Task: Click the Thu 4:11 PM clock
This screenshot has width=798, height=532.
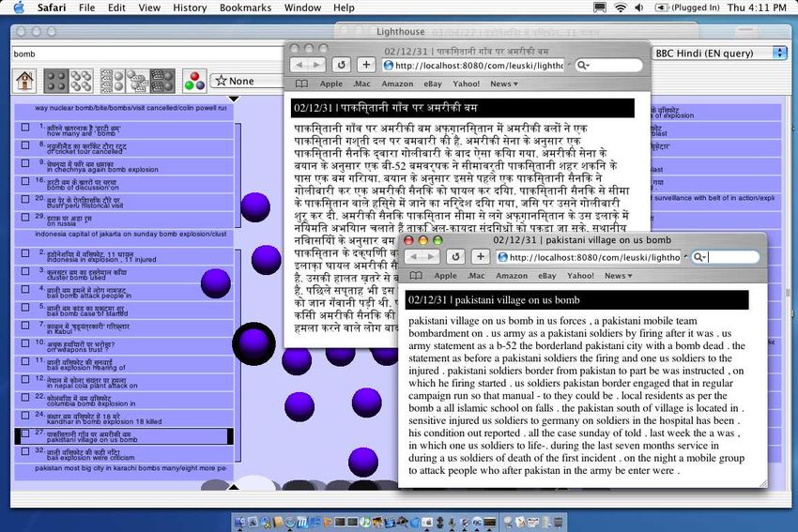Action: click(757, 8)
